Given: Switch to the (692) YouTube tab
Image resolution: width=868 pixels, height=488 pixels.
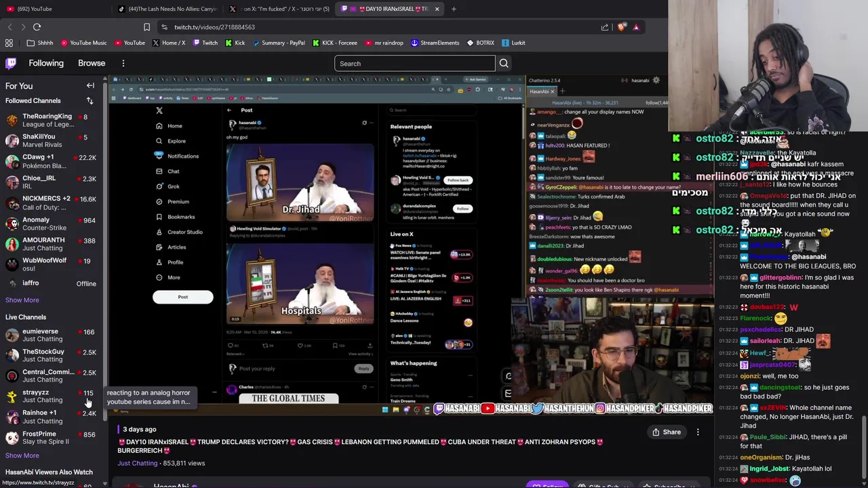Looking at the screenshot, I should tap(54, 9).
